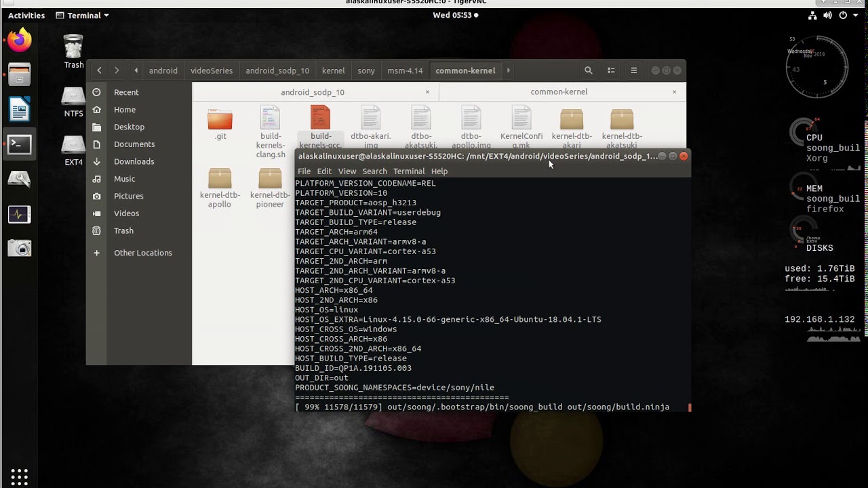Select kernel-dtb-akatsuki package
This screenshot has height=488, width=868.
coord(621,128)
